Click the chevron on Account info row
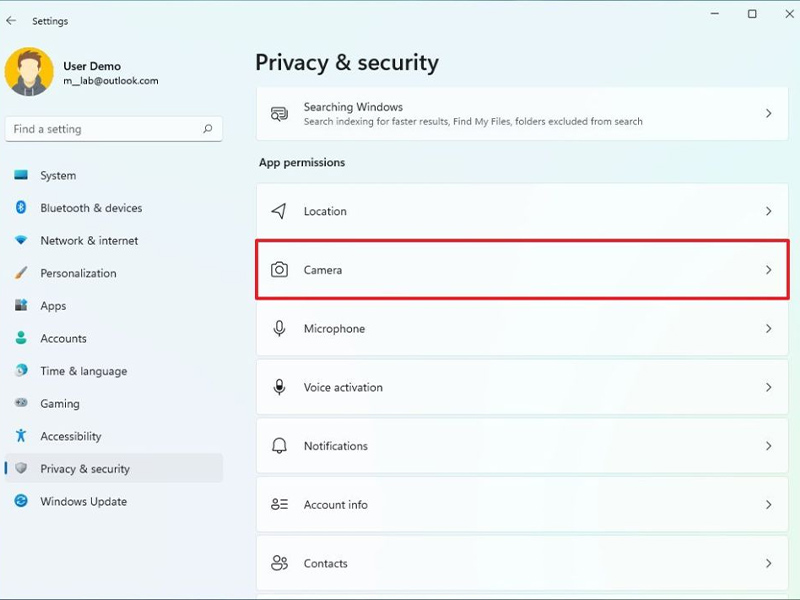This screenshot has width=800, height=600. [x=768, y=505]
